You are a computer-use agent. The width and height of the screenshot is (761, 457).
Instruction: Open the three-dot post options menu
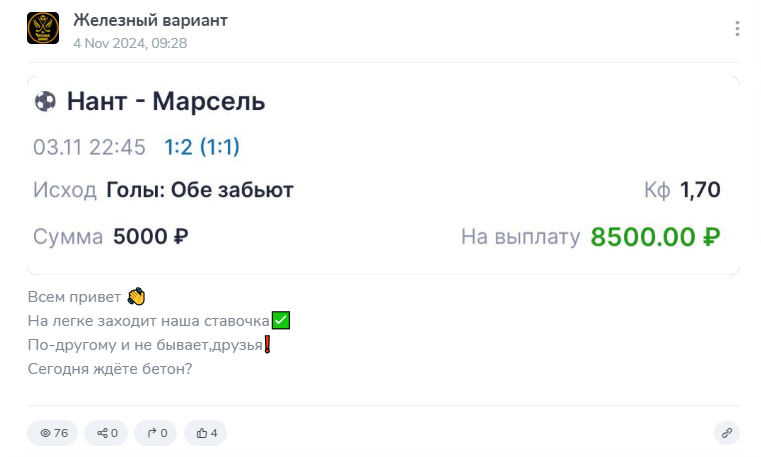click(x=737, y=29)
